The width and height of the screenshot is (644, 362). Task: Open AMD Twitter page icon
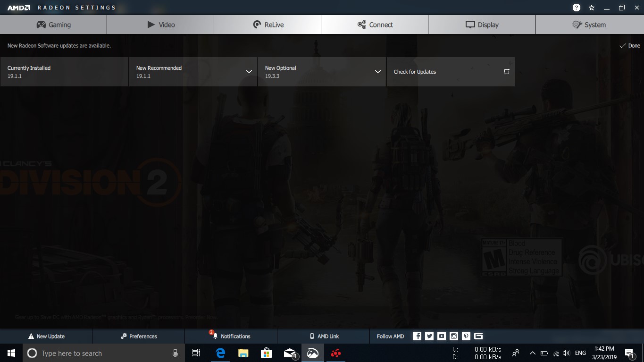(429, 336)
